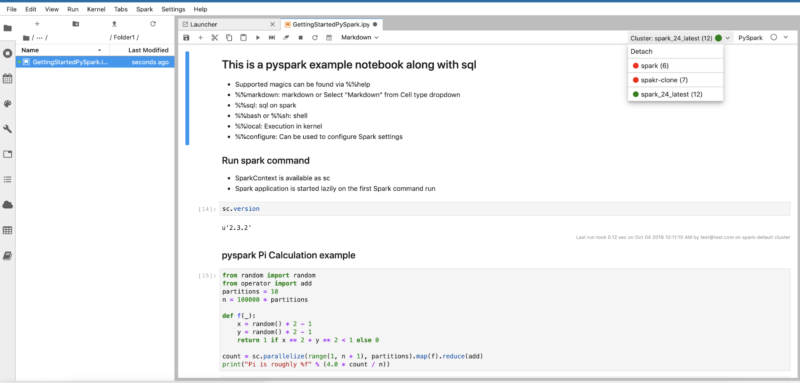Click the 'Last run took' status line
The image size is (800, 383).
coord(683,237)
